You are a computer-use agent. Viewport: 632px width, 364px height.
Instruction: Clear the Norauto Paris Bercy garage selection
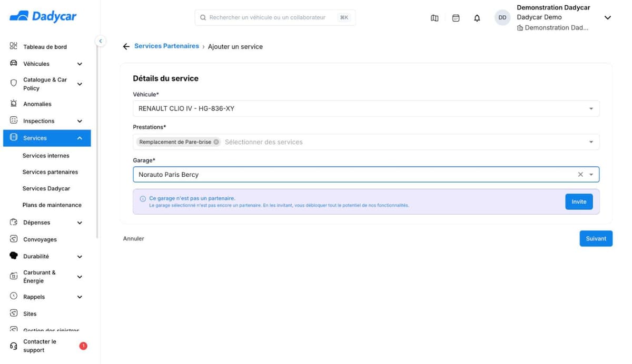[x=580, y=175]
